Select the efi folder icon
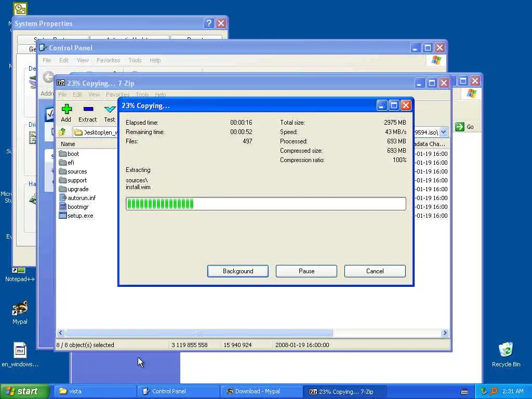532x399 pixels. click(63, 163)
